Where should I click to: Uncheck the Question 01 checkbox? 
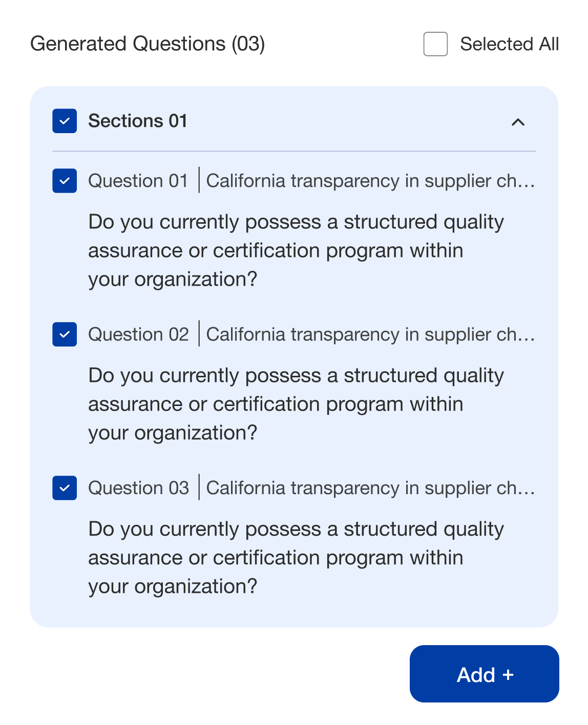pos(65,181)
